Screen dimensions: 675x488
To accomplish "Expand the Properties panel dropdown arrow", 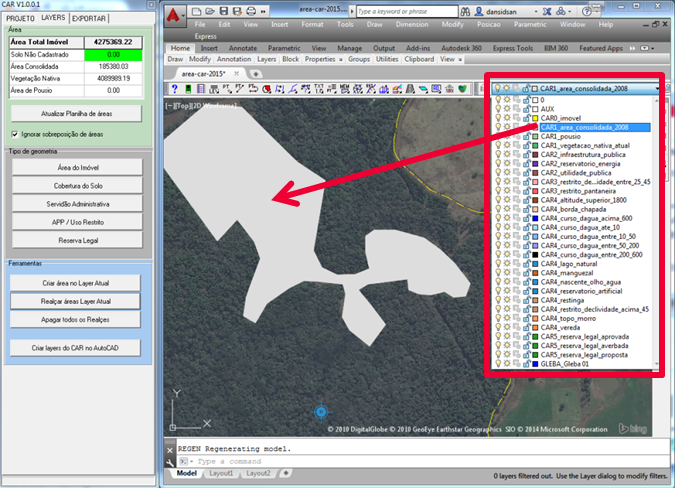I will tap(341, 59).
